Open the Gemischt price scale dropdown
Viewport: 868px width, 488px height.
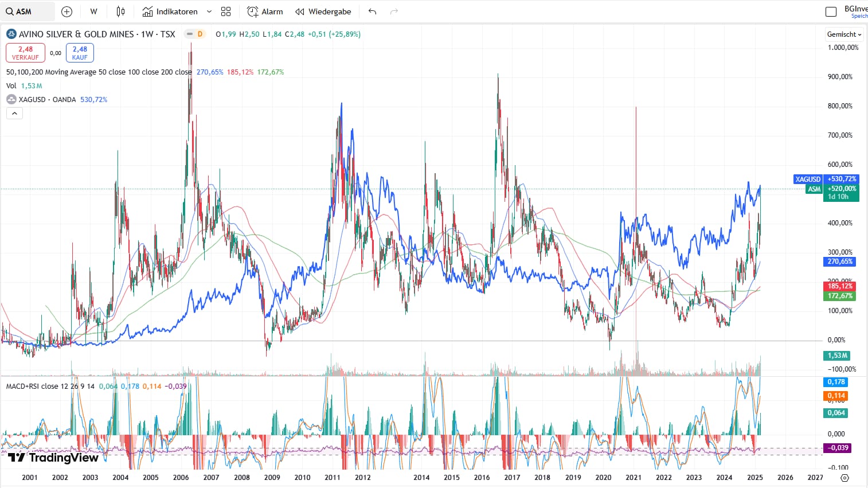coord(844,34)
